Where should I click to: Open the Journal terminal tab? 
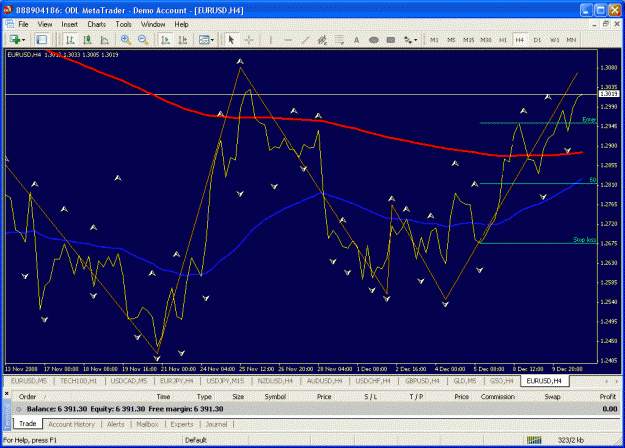[216, 424]
